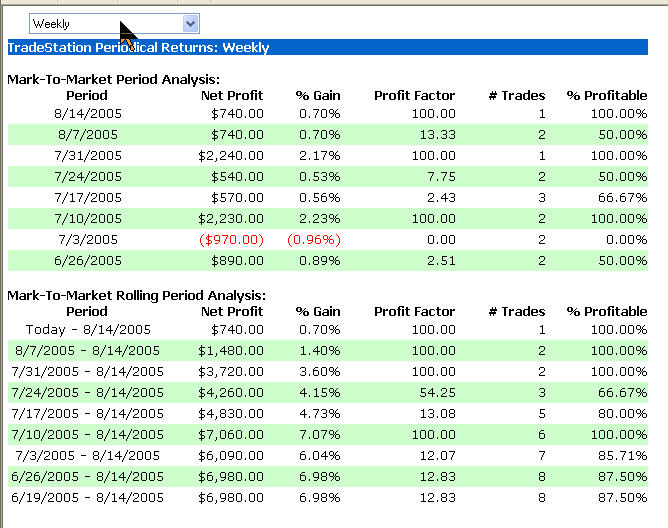Click the 12.07 profit factor value
This screenshot has height=528, width=668.
[438, 456]
